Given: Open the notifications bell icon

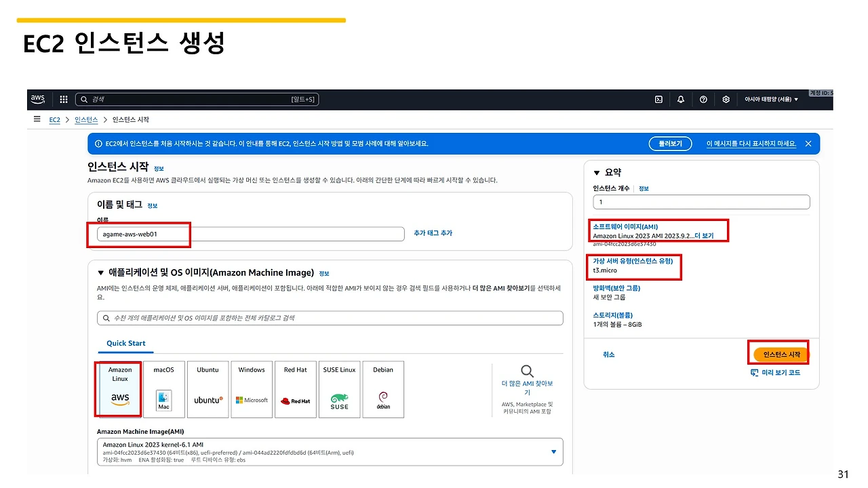Looking at the screenshot, I should tap(681, 99).
